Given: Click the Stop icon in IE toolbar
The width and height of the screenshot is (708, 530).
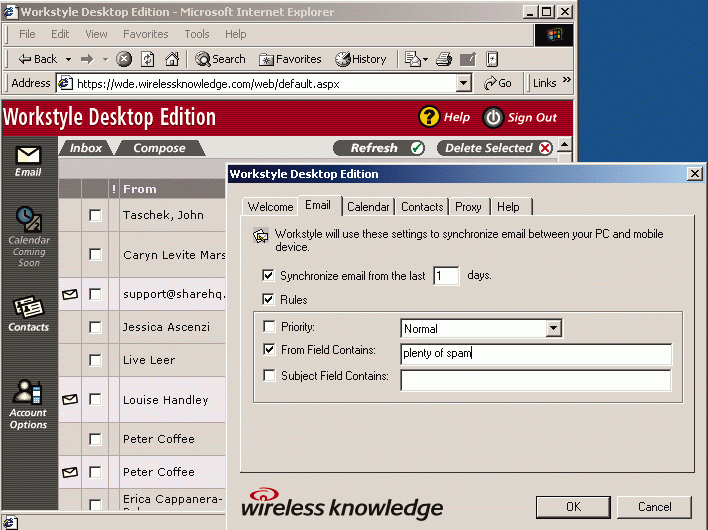Looking at the screenshot, I should (x=124, y=59).
